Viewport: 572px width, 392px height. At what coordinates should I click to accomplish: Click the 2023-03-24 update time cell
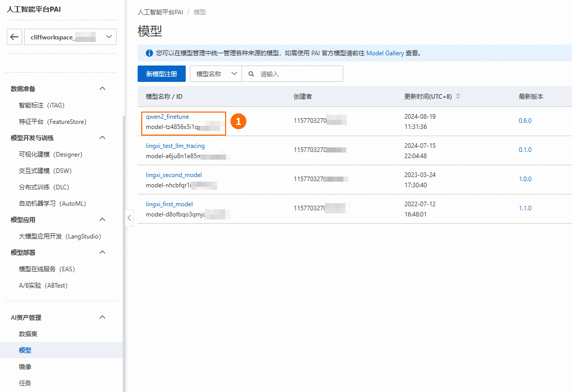click(x=420, y=180)
